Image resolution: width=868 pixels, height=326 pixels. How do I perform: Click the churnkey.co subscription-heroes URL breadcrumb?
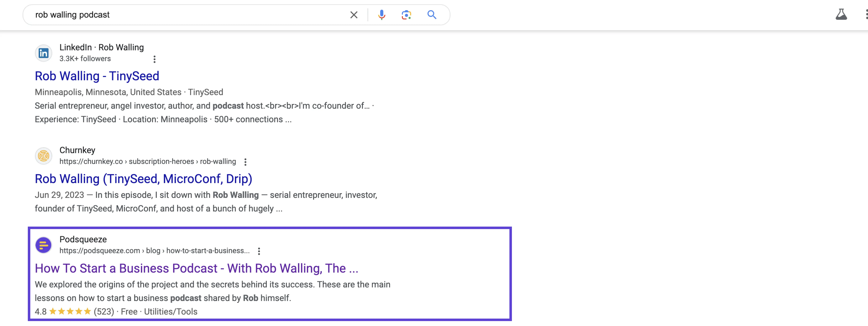click(148, 161)
